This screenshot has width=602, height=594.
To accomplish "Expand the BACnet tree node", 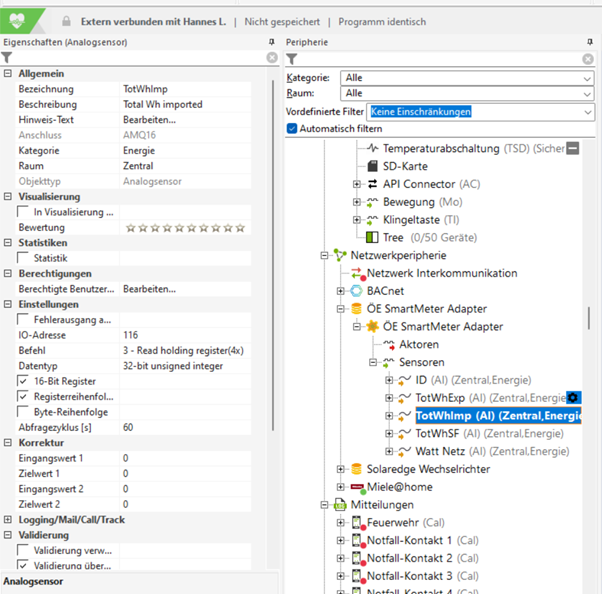I will pos(340,291).
